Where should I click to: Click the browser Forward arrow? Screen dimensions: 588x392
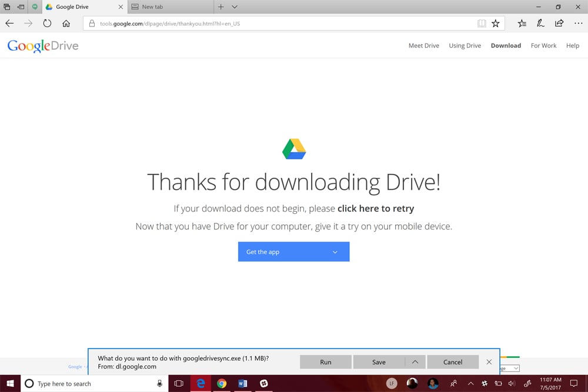point(28,24)
